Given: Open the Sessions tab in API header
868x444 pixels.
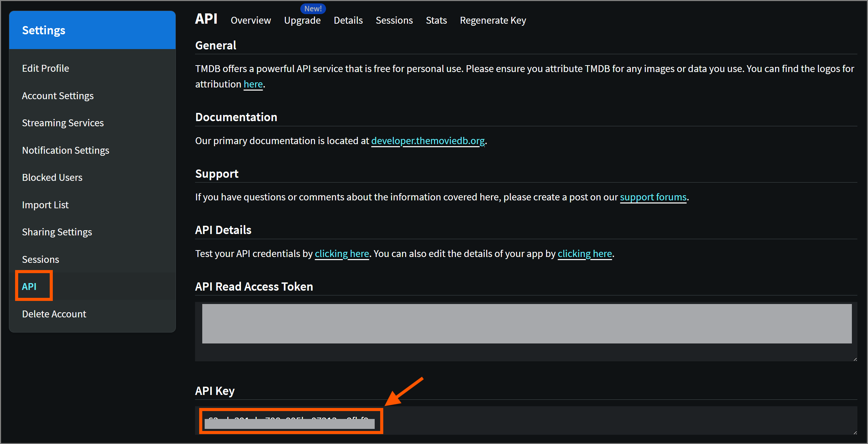Looking at the screenshot, I should [x=394, y=20].
